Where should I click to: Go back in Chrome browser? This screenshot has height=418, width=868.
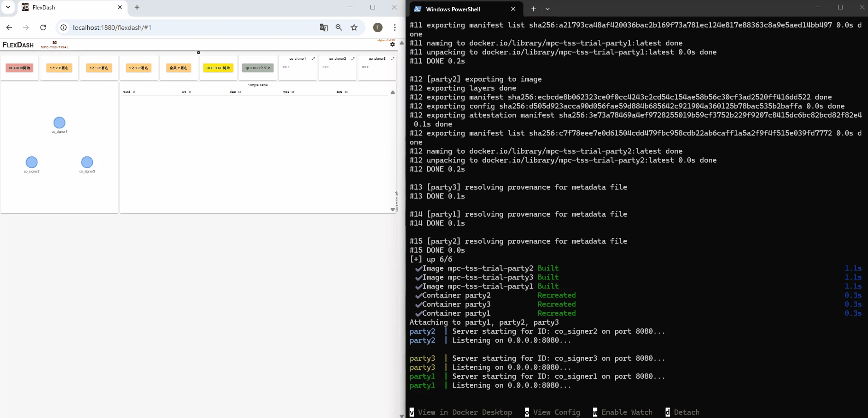click(9, 27)
